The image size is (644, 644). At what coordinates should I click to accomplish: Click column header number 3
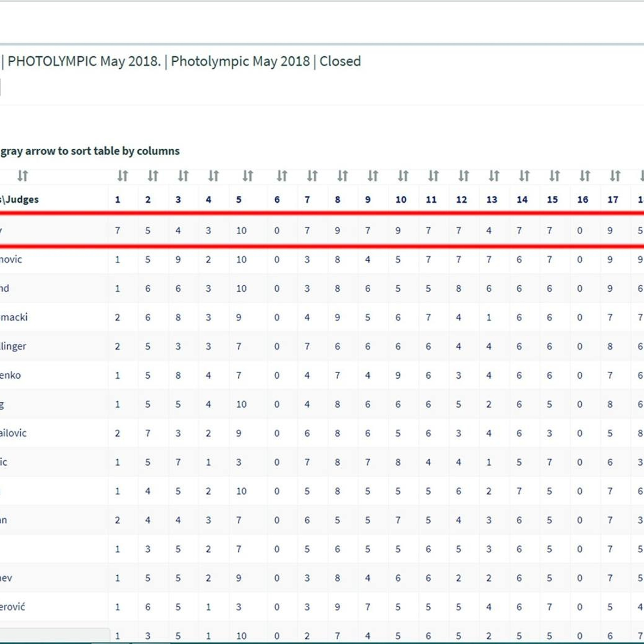(x=178, y=200)
